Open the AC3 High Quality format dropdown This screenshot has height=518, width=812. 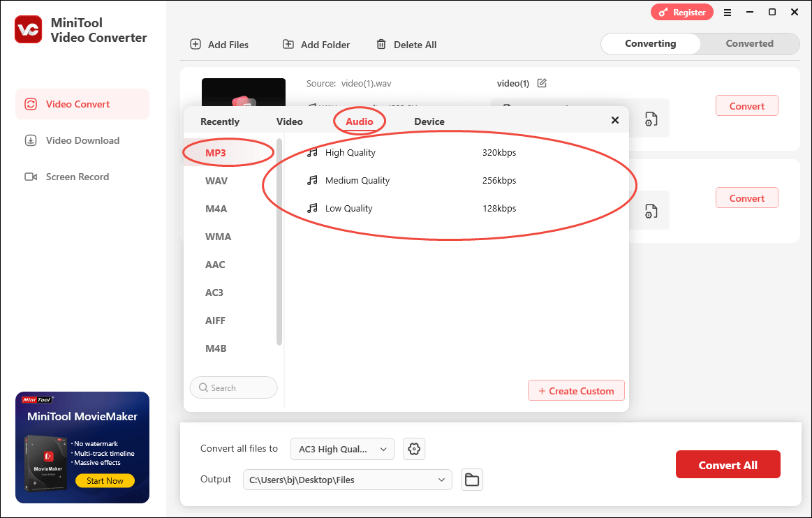(342, 449)
